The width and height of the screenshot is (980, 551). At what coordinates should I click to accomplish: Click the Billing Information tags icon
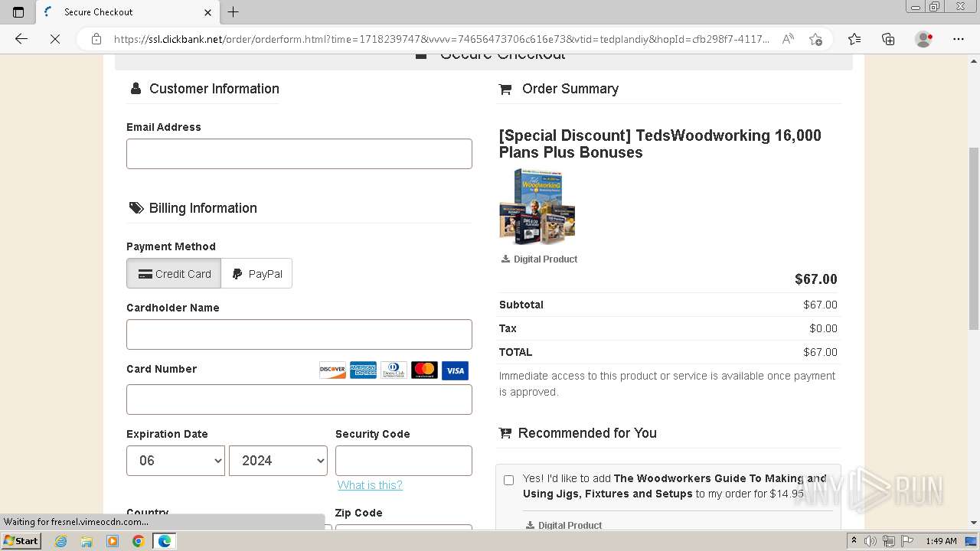(x=136, y=208)
